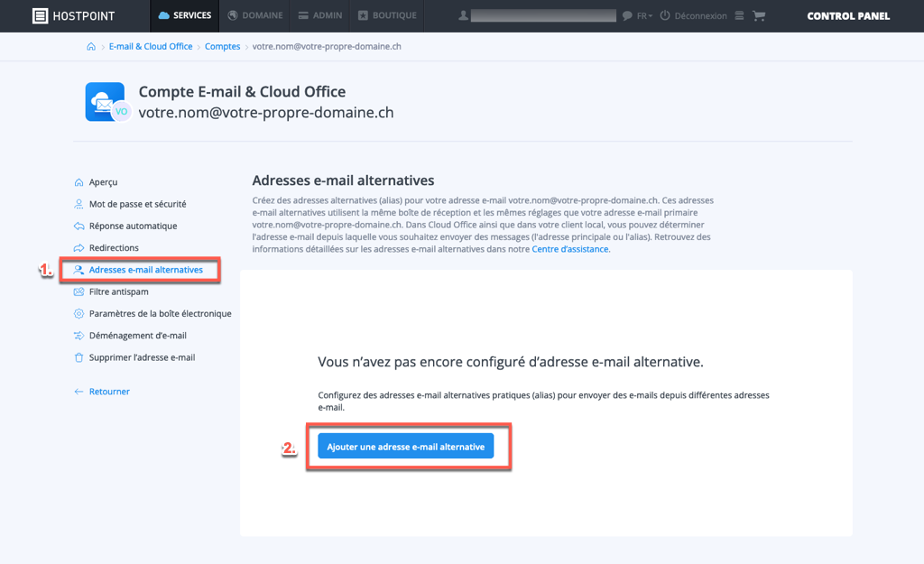
Task: Open the Comptes breadcrumb link
Action: point(222,47)
